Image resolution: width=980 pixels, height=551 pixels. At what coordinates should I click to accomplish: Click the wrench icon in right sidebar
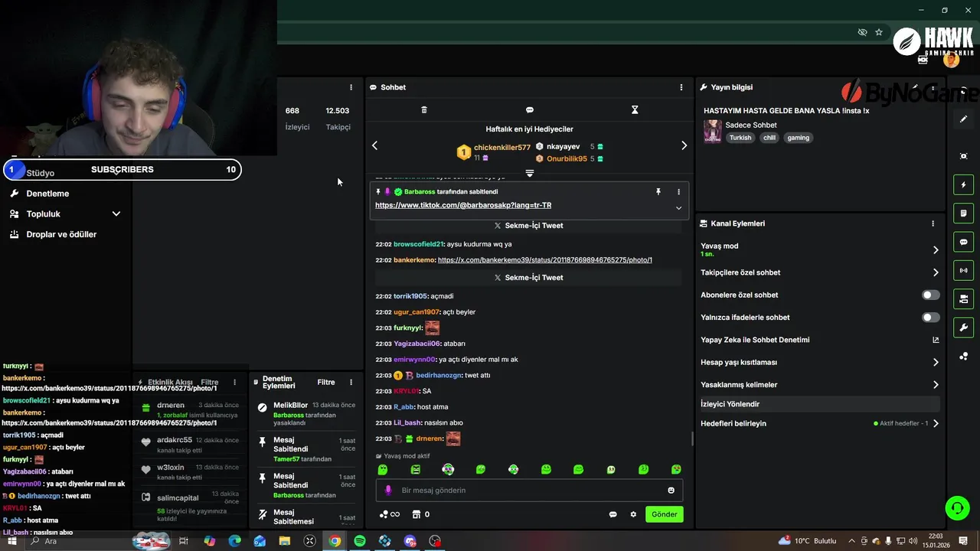[x=964, y=328]
